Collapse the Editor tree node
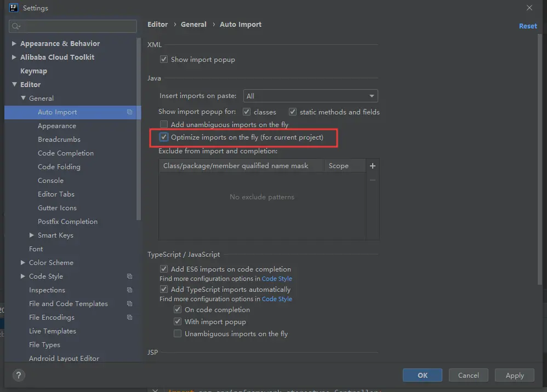The height and width of the screenshot is (392, 547). tap(14, 84)
